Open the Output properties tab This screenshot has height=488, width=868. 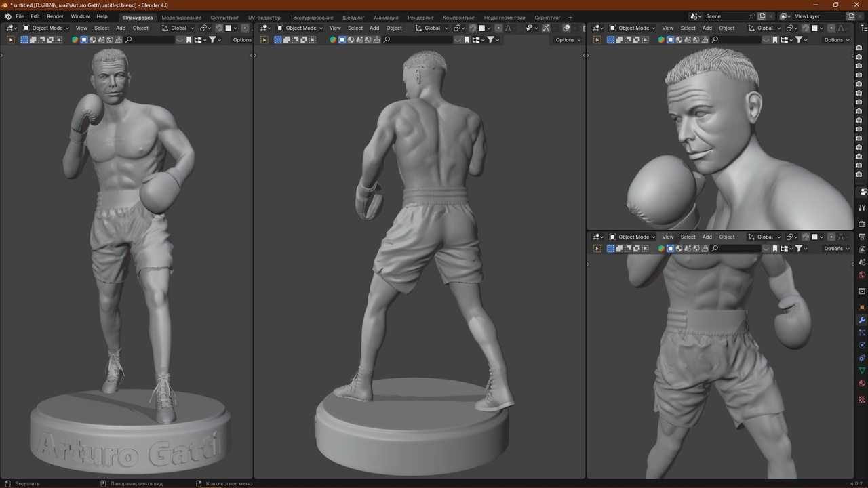point(862,237)
